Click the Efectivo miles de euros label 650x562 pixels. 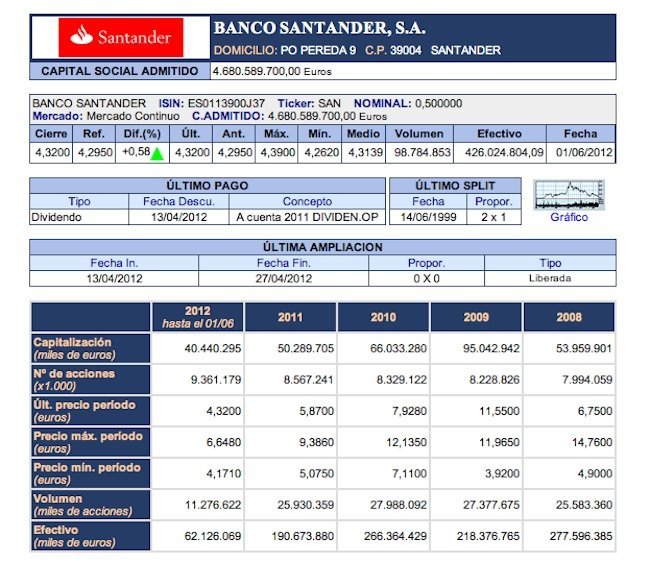pyautogui.click(x=91, y=536)
